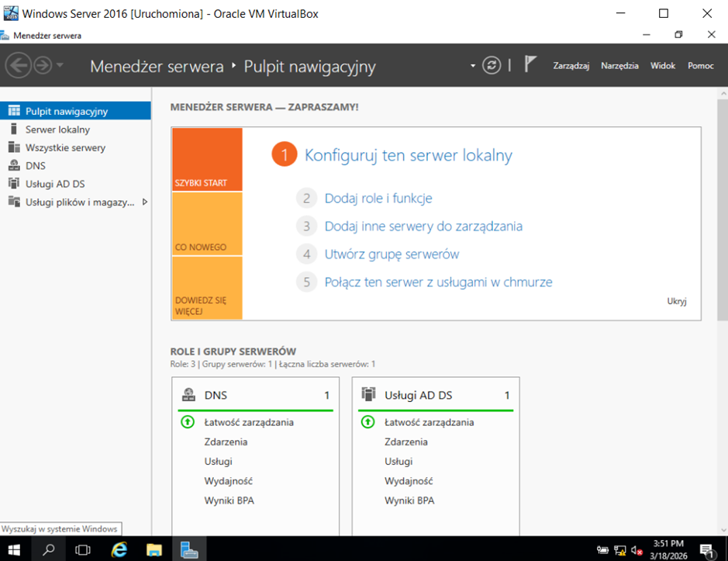728x561 pixels.
Task: Open Usługi AD DS in sidebar
Action: point(54,184)
